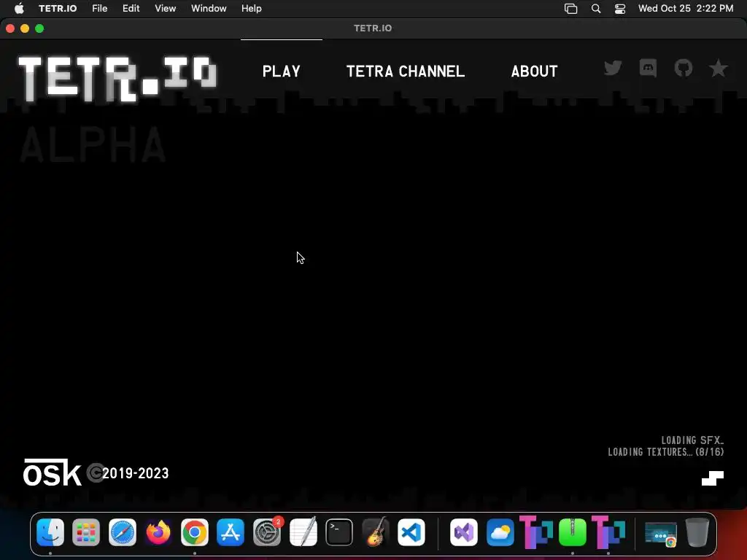Open the GitHub link icon
747x560 pixels.
[x=683, y=68]
